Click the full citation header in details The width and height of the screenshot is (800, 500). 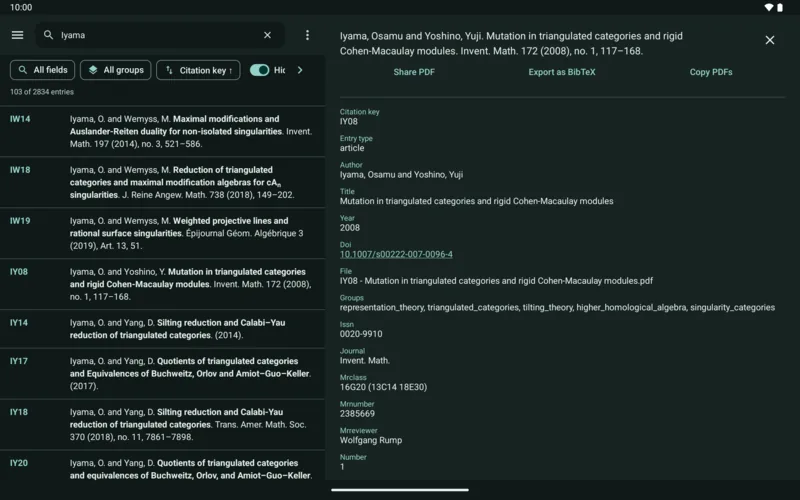point(511,43)
